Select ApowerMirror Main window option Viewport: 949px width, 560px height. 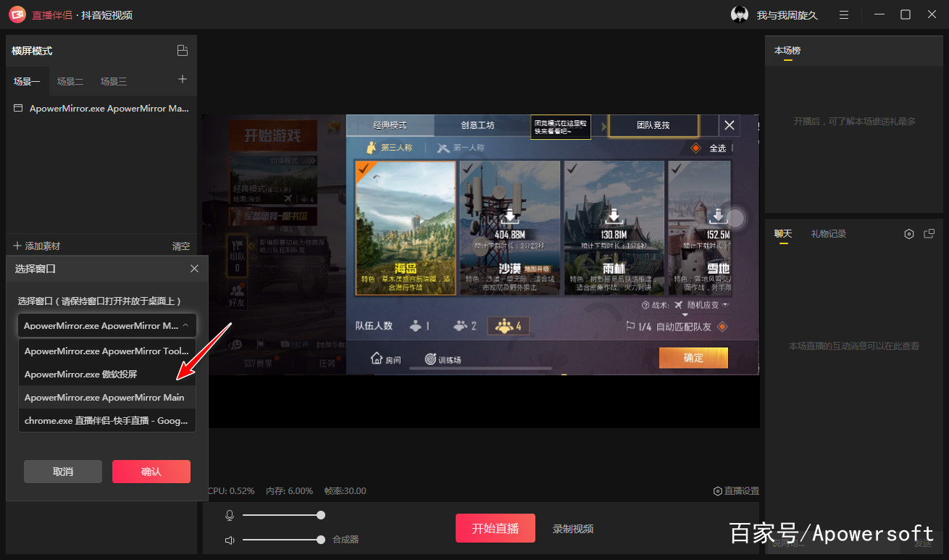pos(107,397)
